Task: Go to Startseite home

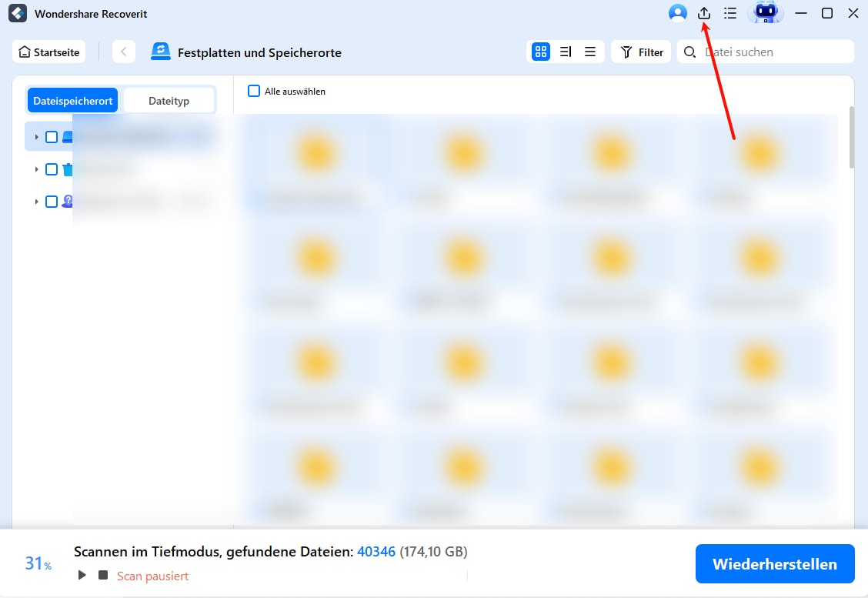Action: coord(49,52)
